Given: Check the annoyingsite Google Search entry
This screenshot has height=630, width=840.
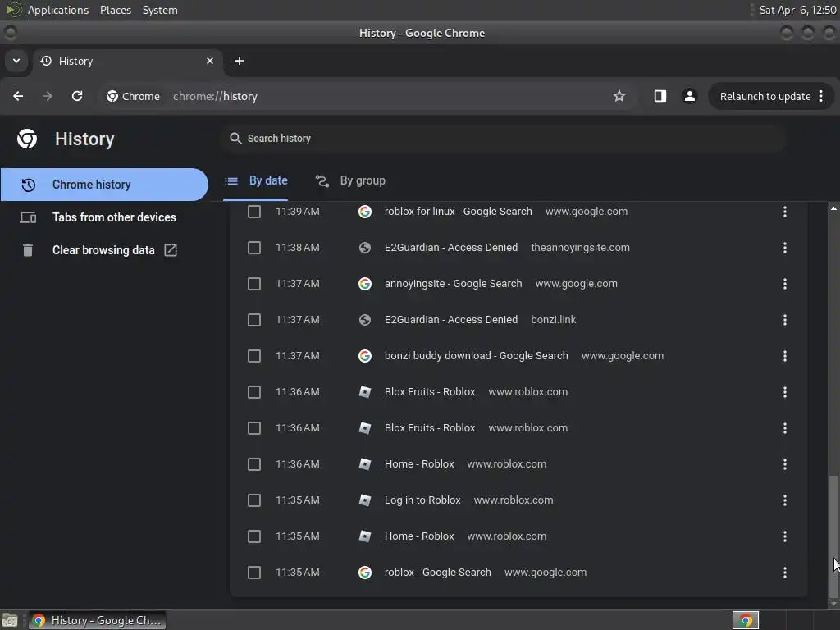Looking at the screenshot, I should [254, 284].
